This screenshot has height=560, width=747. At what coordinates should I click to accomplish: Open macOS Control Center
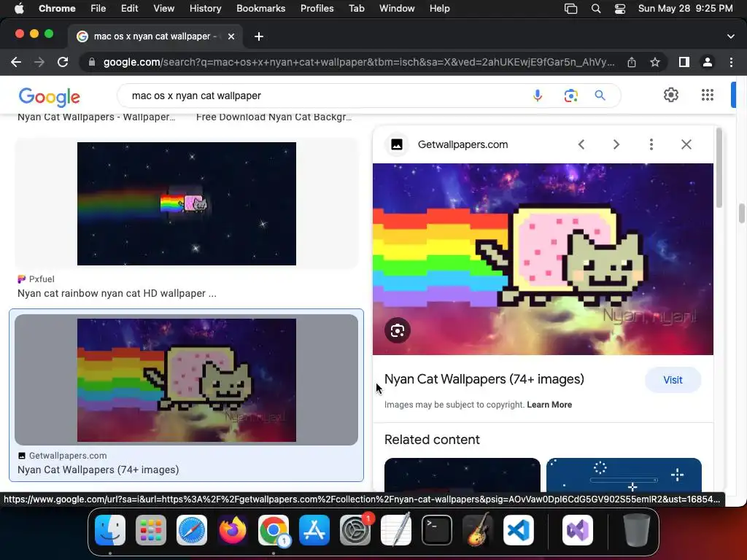click(x=620, y=9)
